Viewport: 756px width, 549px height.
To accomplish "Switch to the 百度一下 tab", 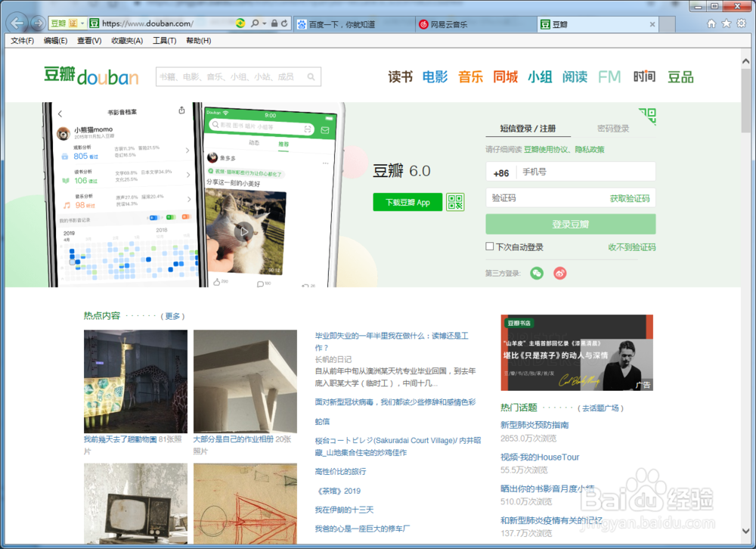I will (x=354, y=24).
